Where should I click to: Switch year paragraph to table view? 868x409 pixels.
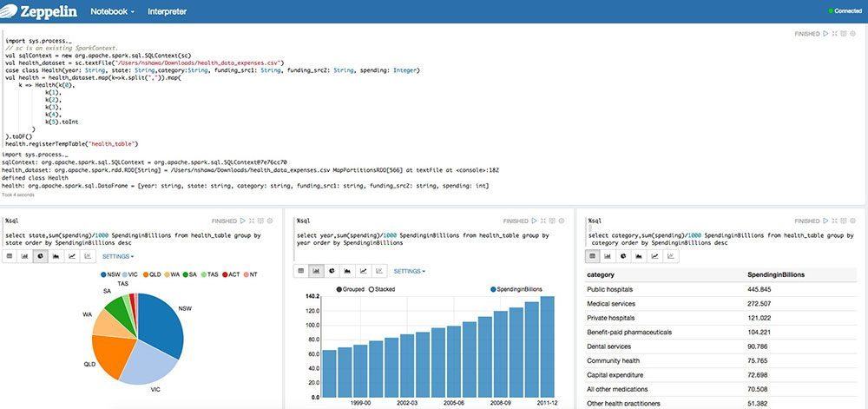(x=301, y=271)
